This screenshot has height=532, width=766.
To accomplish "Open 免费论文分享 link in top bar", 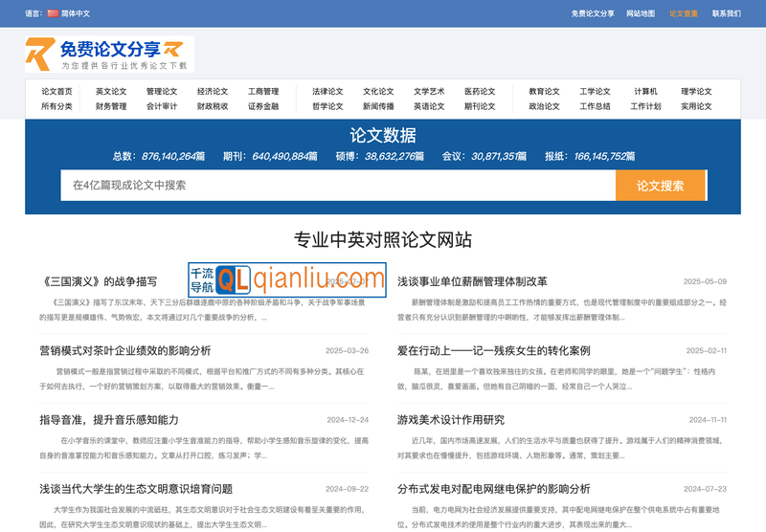I will click(593, 13).
